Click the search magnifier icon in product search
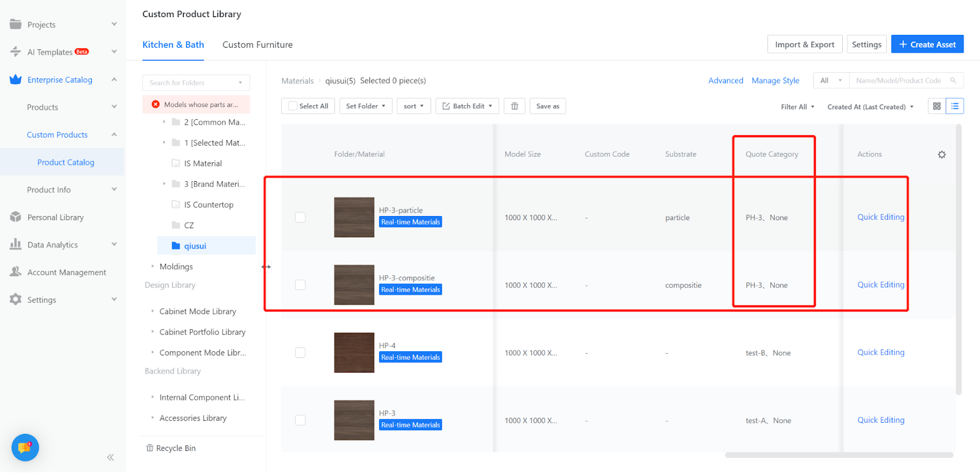This screenshot has width=980, height=473. point(953,81)
